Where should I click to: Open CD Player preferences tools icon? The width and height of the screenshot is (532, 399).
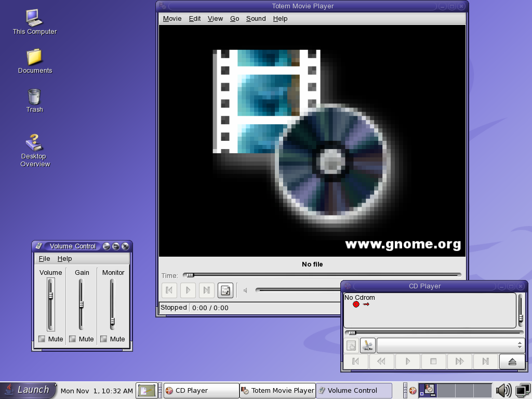(x=368, y=345)
